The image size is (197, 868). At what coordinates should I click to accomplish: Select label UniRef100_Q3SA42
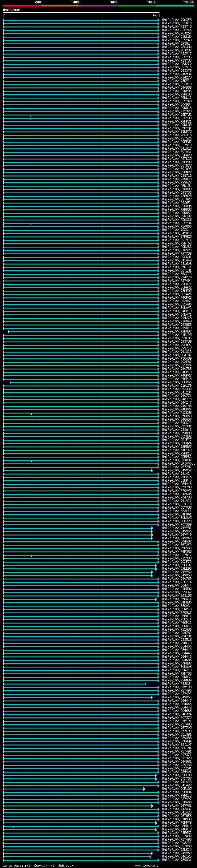click(x=176, y=430)
